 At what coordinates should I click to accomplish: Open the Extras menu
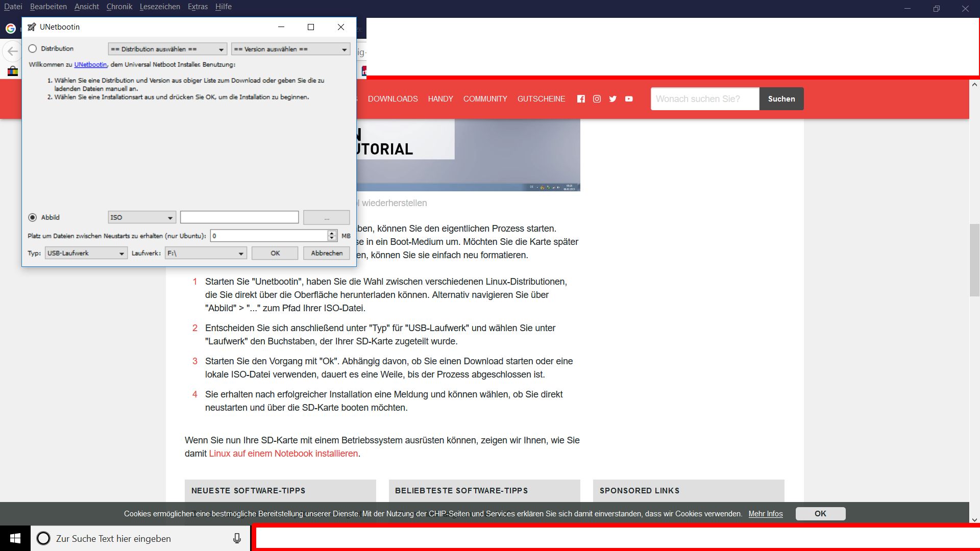click(x=198, y=7)
